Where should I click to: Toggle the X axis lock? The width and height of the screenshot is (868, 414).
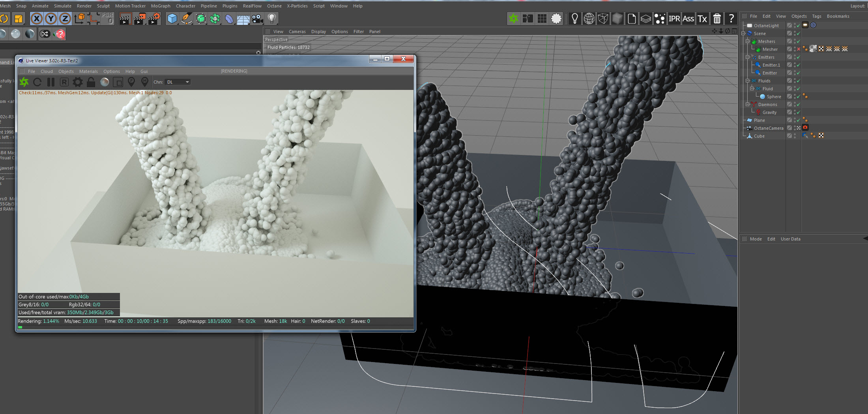coord(36,19)
